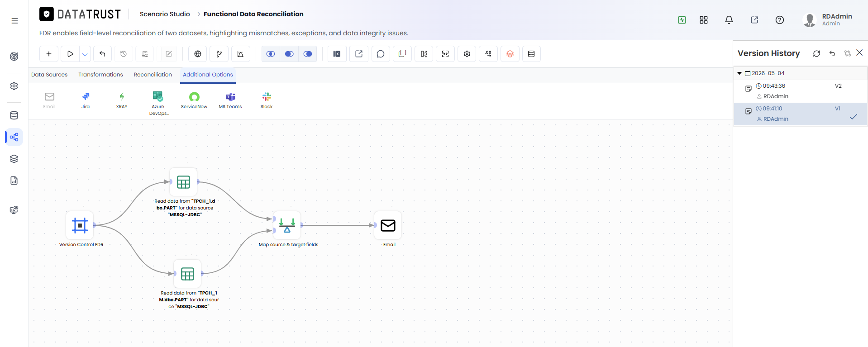Toggle the third join mode switch
The image size is (868, 347).
tap(308, 54)
